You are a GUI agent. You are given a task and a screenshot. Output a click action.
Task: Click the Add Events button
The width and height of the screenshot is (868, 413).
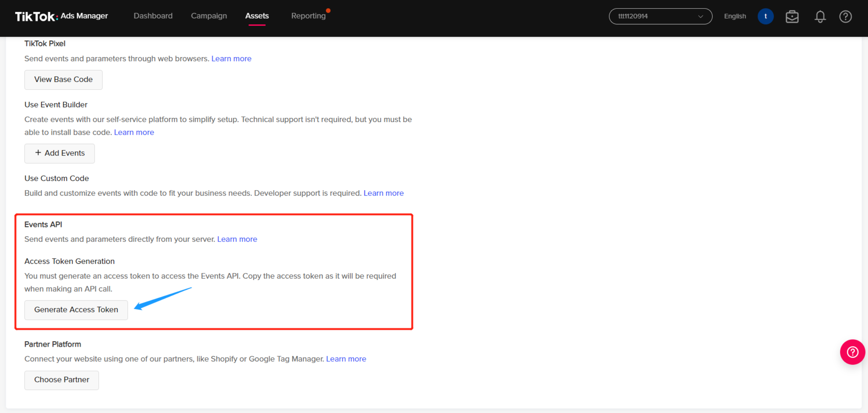tap(60, 153)
